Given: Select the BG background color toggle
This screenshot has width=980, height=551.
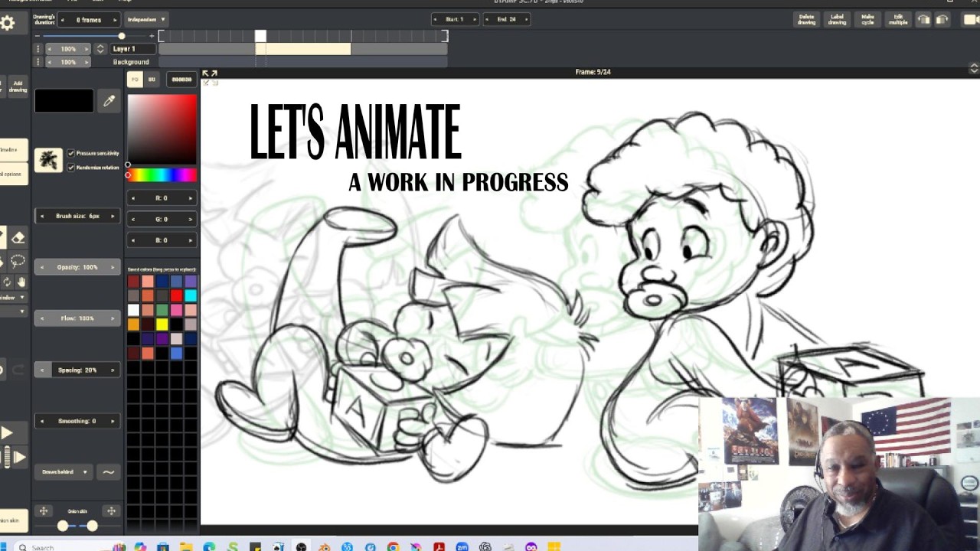Looking at the screenshot, I should coord(152,80).
